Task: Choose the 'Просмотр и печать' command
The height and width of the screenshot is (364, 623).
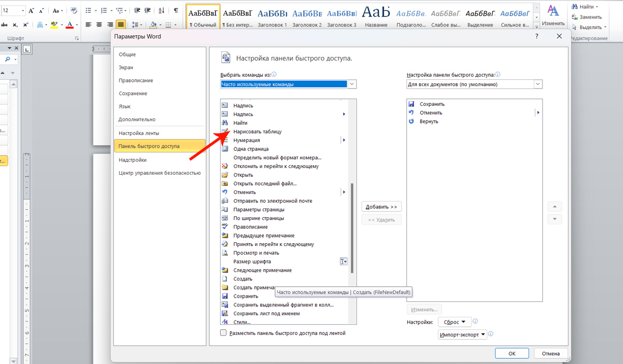Action: [256, 253]
